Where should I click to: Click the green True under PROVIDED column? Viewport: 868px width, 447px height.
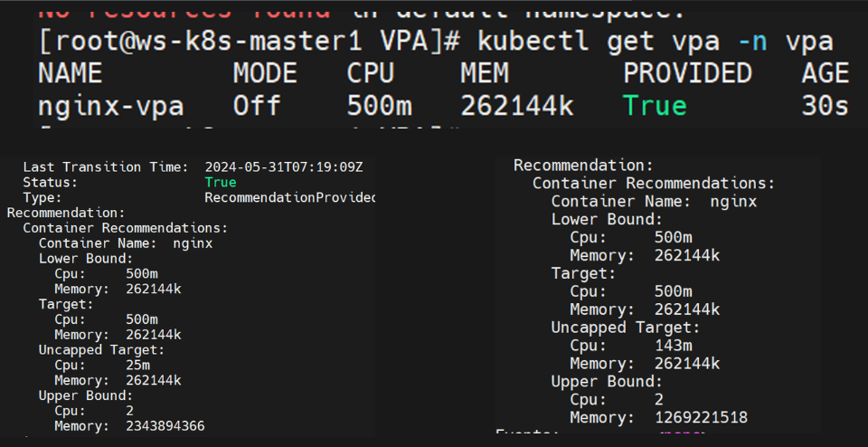655,105
